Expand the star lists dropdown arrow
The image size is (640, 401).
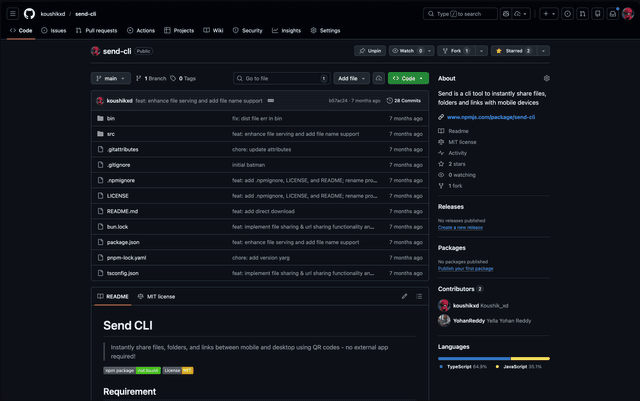(x=543, y=51)
